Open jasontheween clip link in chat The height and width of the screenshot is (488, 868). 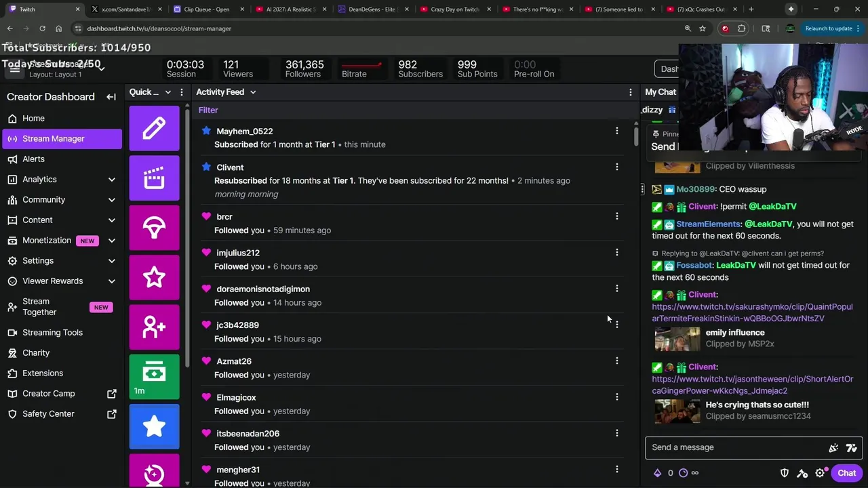(x=752, y=384)
